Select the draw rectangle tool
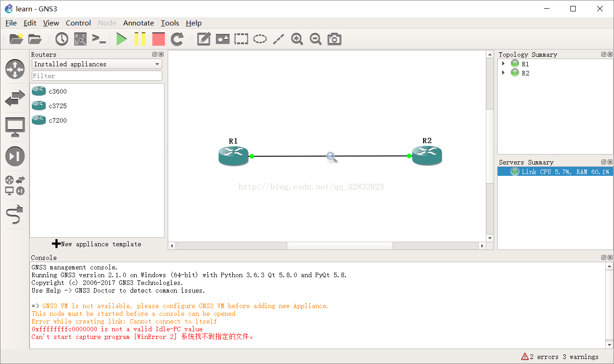The width and height of the screenshot is (614, 364). tap(241, 39)
